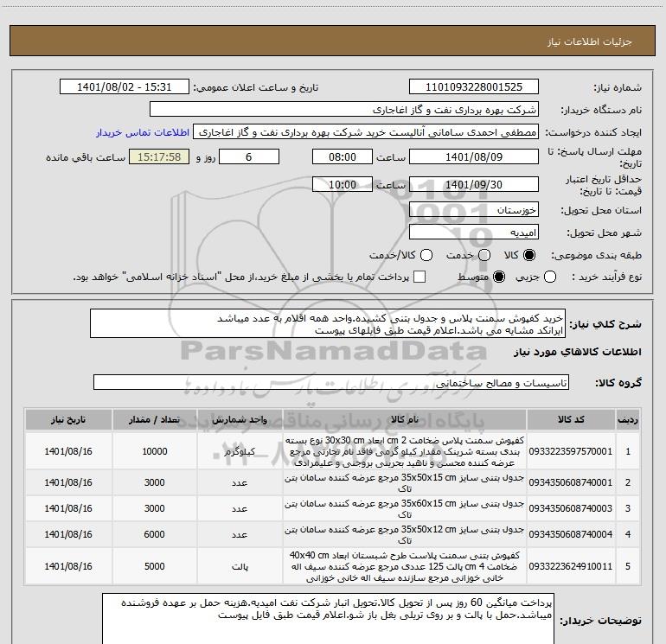Click the request creator field مصطفی احمدی
The height and width of the screenshot is (644, 666).
366,132
